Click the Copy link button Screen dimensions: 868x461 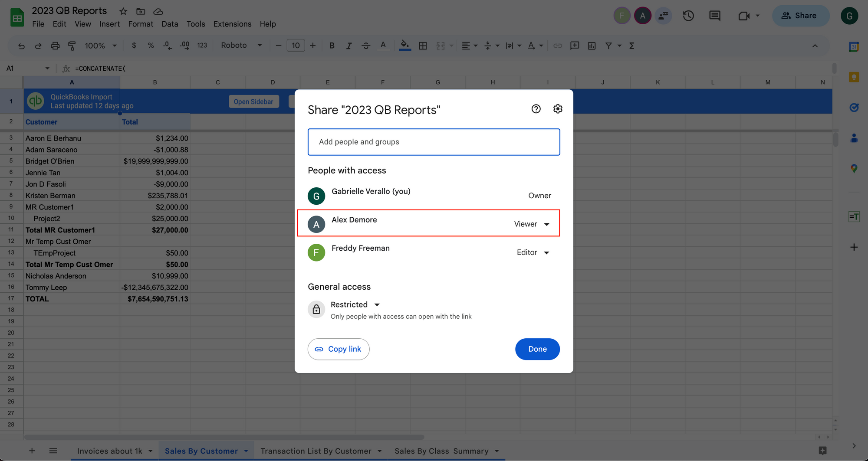(x=339, y=349)
